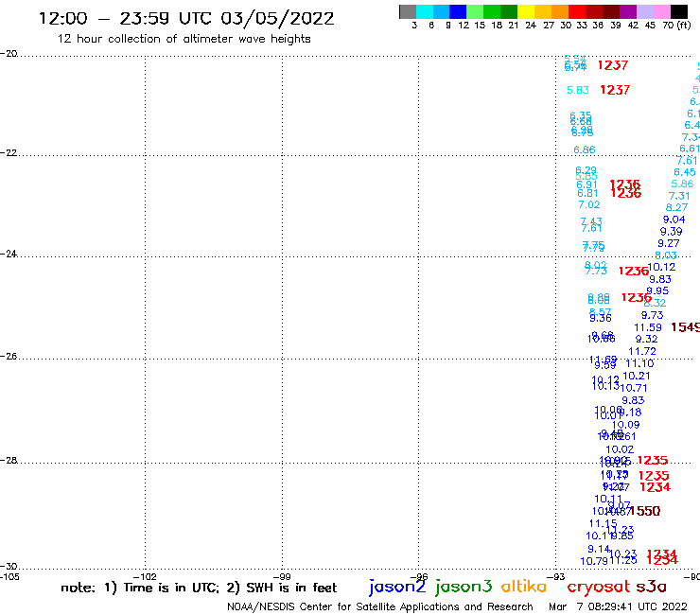Click the wave height value 8.32

pyautogui.click(x=655, y=303)
